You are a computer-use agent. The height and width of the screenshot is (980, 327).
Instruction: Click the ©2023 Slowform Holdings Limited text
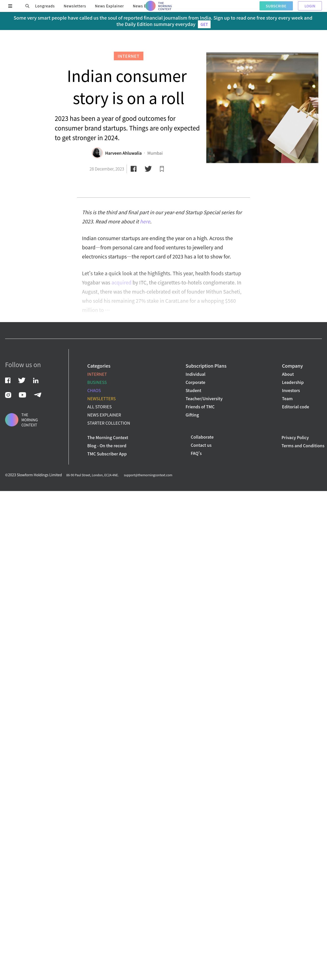[x=34, y=475]
